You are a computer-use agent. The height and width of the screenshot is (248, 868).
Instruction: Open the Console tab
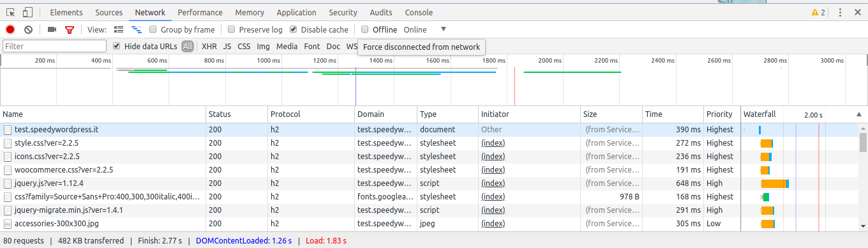point(419,12)
